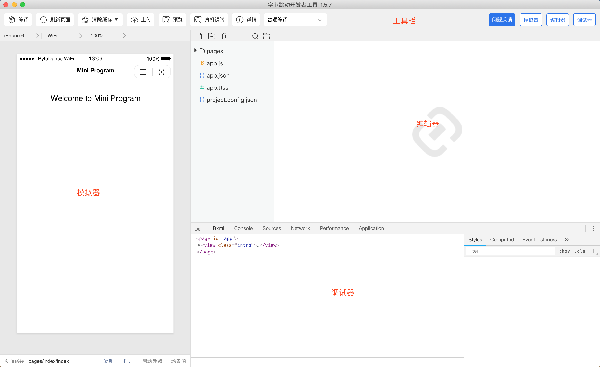Click the Compile button with the refresh icon

click(x=18, y=20)
